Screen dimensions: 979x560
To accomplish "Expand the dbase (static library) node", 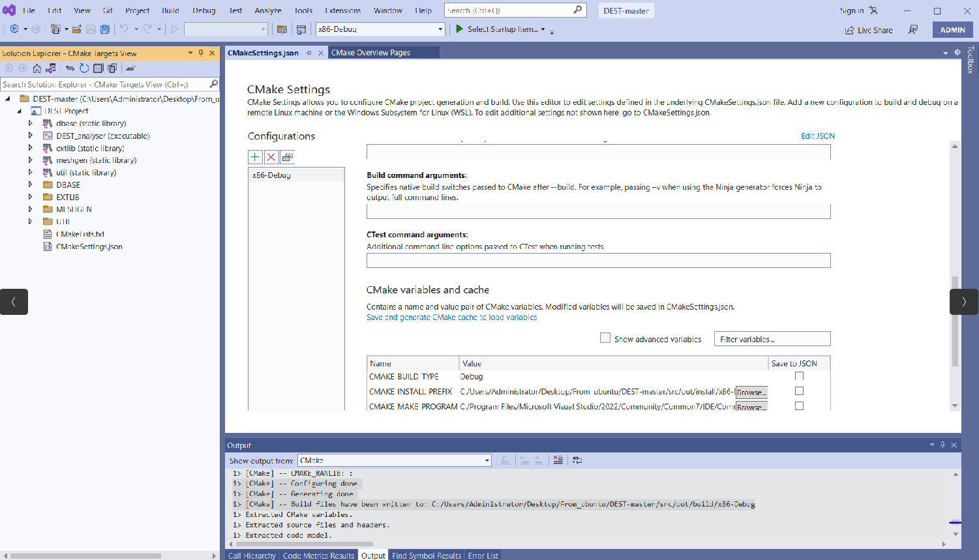I will (x=30, y=123).
